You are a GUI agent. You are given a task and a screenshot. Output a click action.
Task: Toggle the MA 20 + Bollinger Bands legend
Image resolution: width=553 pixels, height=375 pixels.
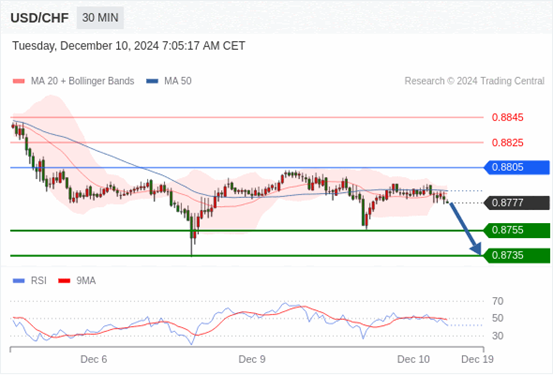click(x=73, y=81)
